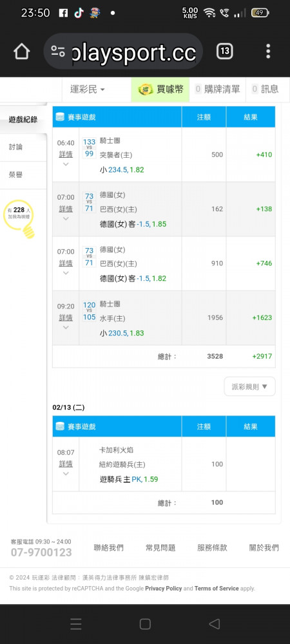Tap the Android recent apps menu icon
The image size is (290, 644).
(76, 624)
